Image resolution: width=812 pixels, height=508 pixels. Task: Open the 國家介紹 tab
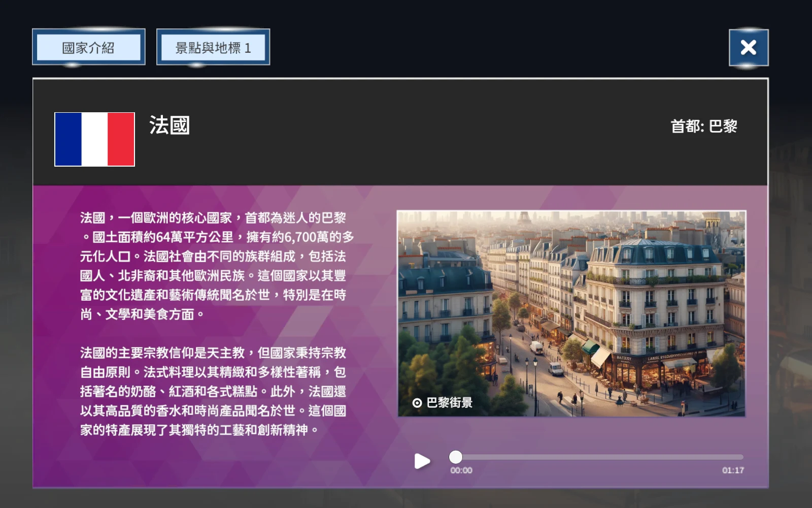pos(89,47)
